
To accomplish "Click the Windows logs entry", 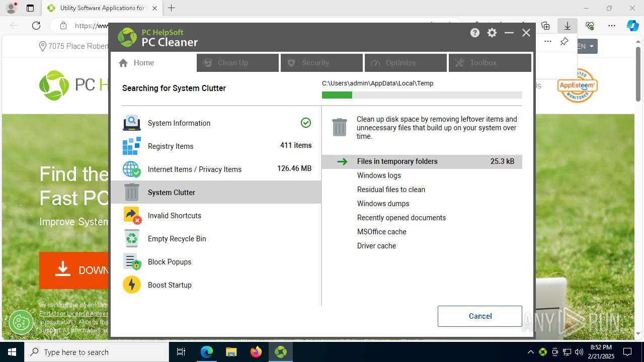I will tap(379, 175).
